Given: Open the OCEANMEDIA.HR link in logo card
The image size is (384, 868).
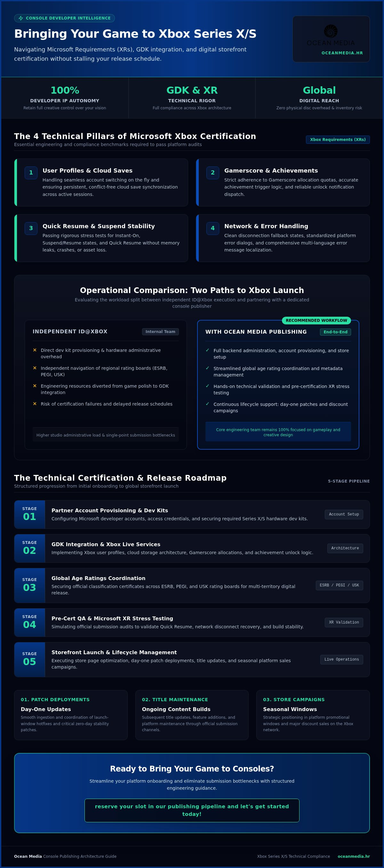Looking at the screenshot, I should coord(342,53).
